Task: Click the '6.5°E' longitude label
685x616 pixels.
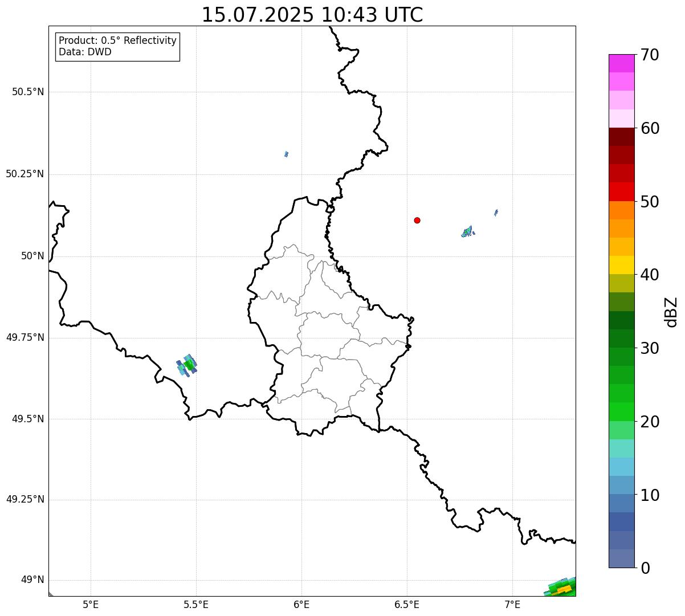Action: click(407, 604)
